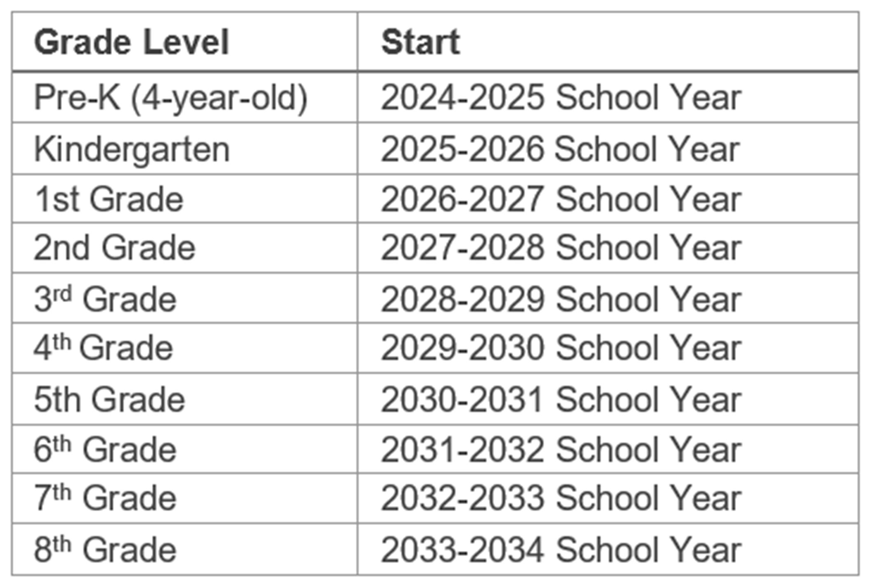
Task: Click the 2024-2025 School Year cell
Action: tap(608, 98)
